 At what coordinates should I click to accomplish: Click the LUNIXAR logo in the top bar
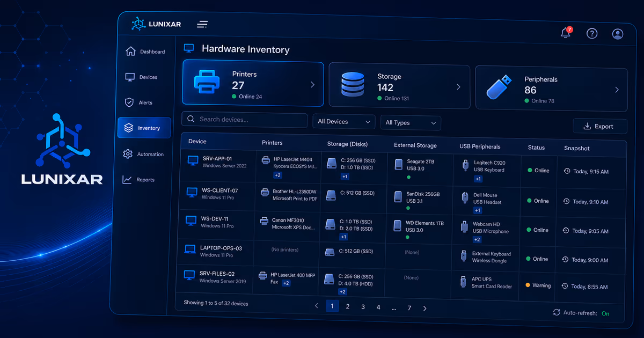[156, 24]
